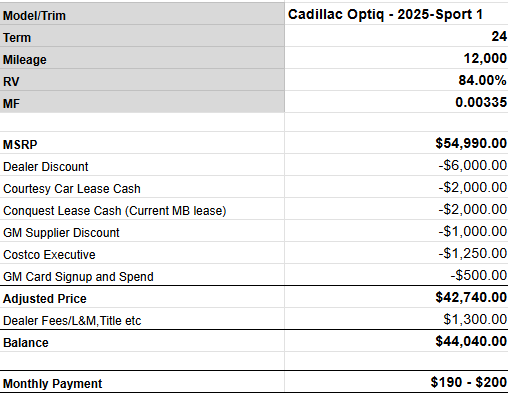Select the Model/Trim label cell
508x393 pixels.
[142, 14]
